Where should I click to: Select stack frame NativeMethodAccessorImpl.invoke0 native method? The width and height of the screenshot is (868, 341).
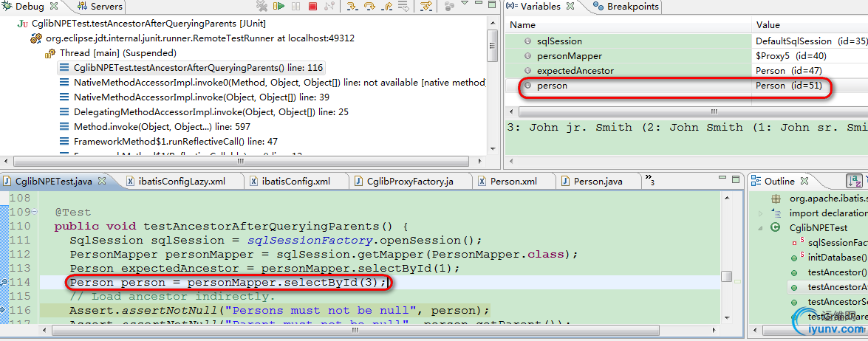(x=273, y=83)
